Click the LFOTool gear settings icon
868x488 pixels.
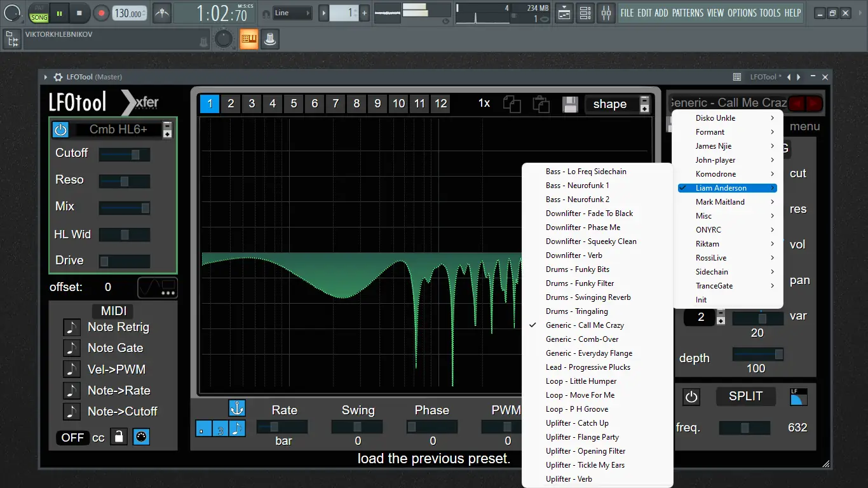click(x=58, y=77)
